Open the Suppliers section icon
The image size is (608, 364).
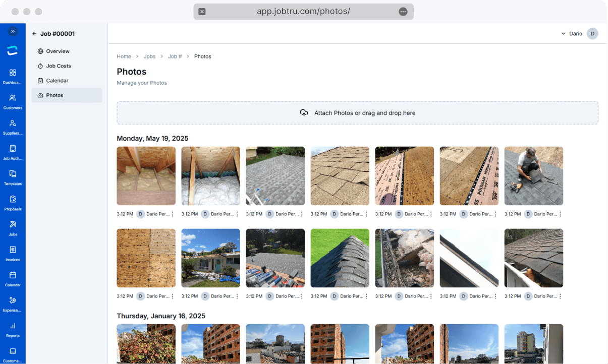tap(13, 123)
